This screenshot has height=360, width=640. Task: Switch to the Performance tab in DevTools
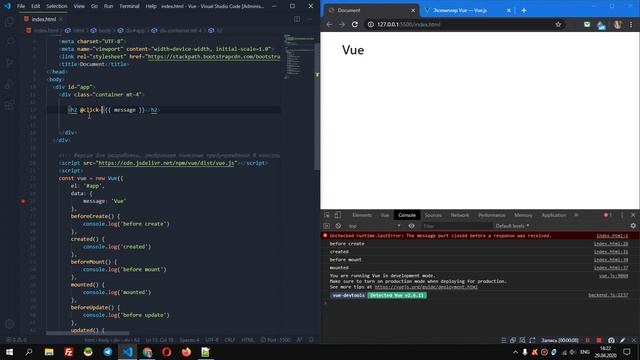pyautogui.click(x=491, y=215)
